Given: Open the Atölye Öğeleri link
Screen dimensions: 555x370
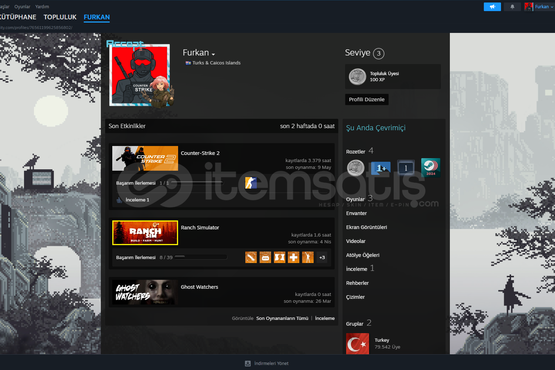Looking at the screenshot, I should 362,255.
